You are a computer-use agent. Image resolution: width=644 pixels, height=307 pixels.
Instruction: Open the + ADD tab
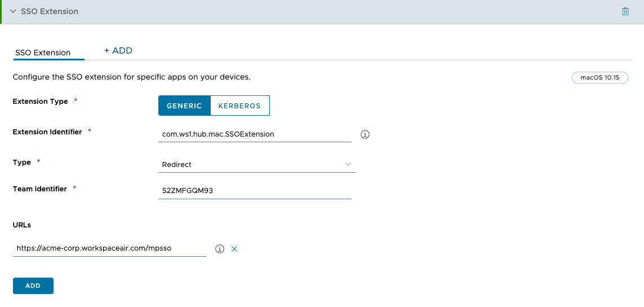pos(118,51)
